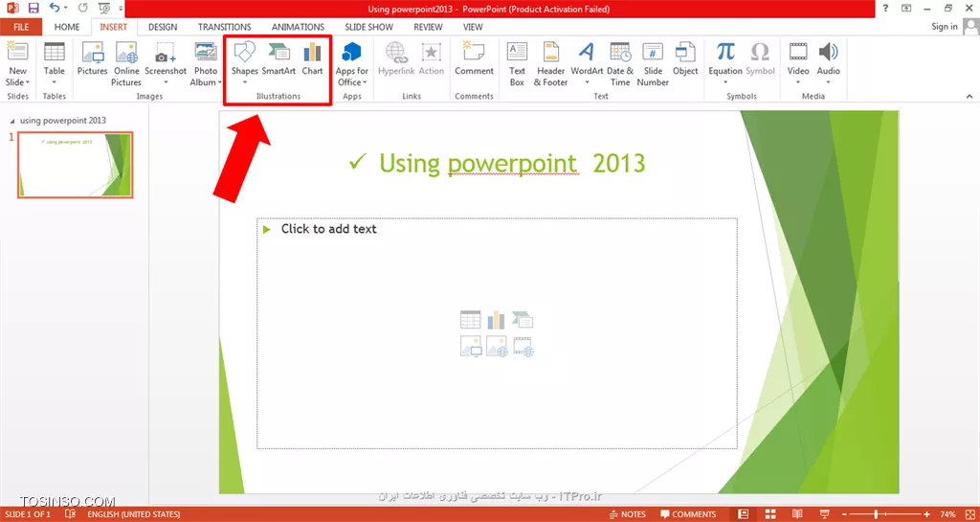Open the SLIDE SHOW tab
Viewport: 980px width, 522px height.
(368, 27)
